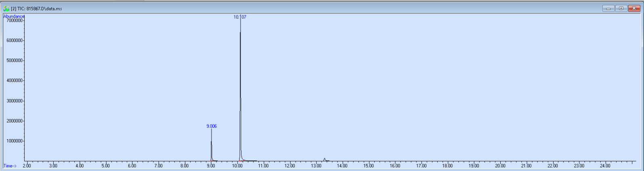Viewport: 644px width, 171px height.
Task: Click the 10.107 peak label
Action: pos(240,17)
